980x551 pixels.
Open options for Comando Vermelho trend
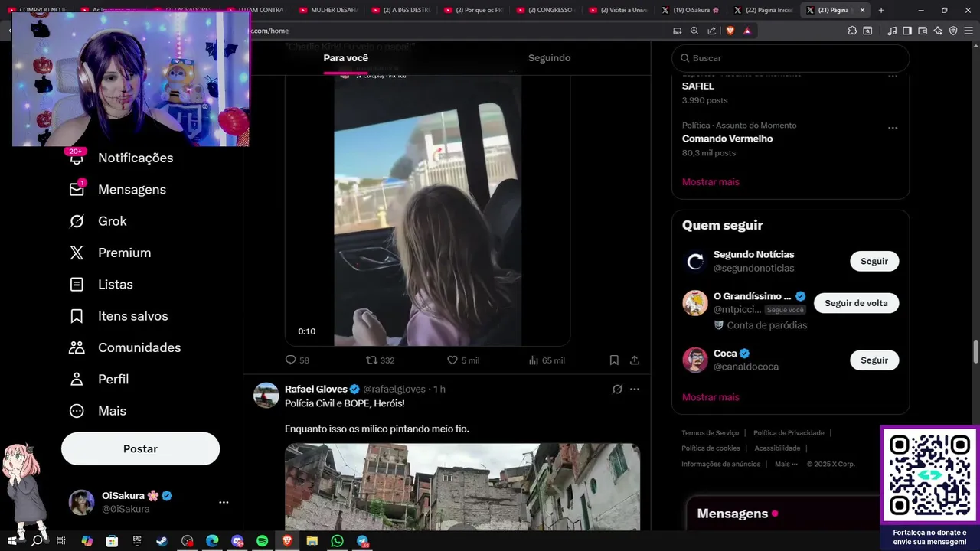click(893, 128)
